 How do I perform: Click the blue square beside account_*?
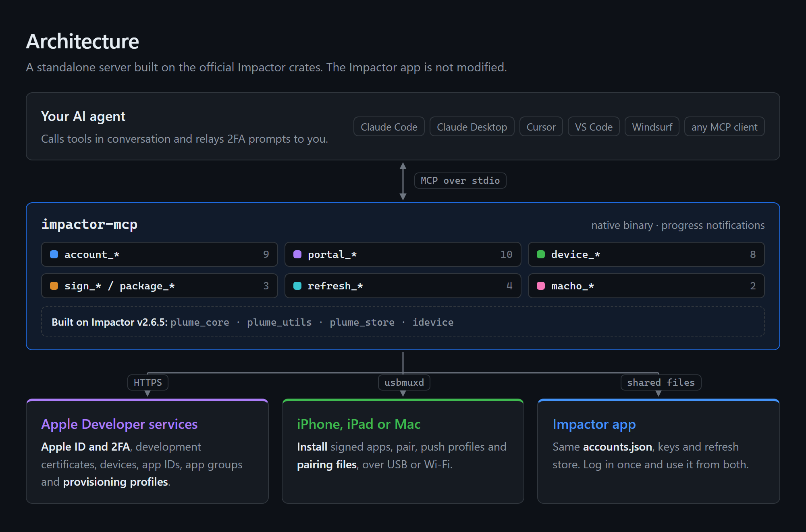coord(54,254)
